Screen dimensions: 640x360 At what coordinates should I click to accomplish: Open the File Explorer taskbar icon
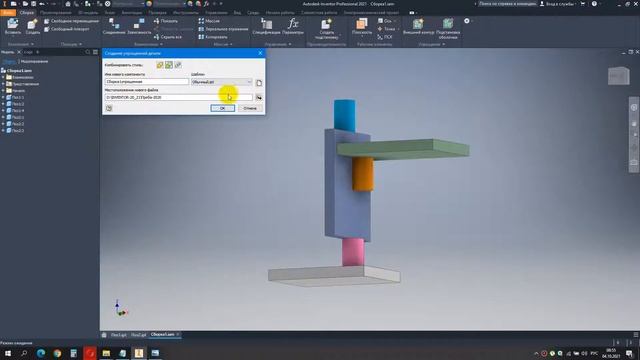[x=106, y=353]
